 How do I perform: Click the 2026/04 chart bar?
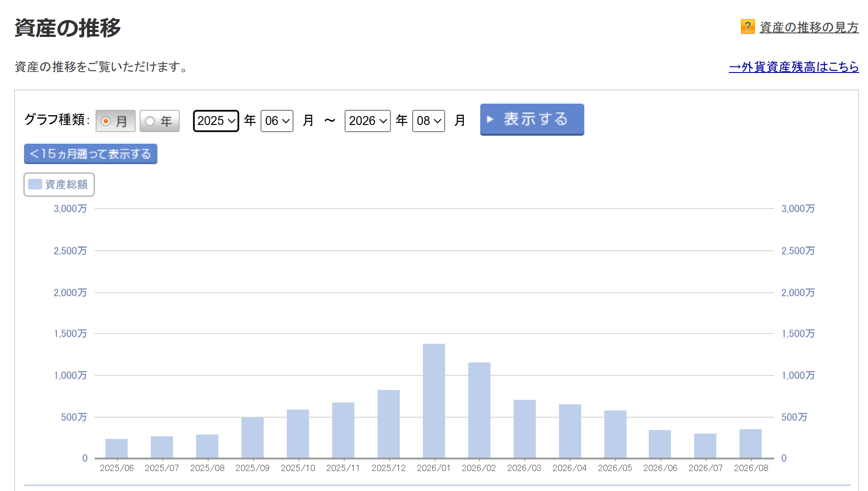click(x=570, y=431)
